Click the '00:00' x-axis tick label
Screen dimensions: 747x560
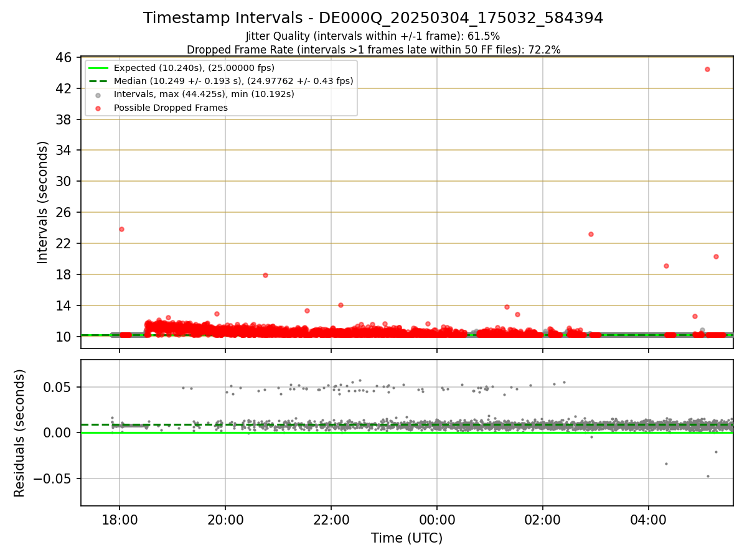pos(437,518)
